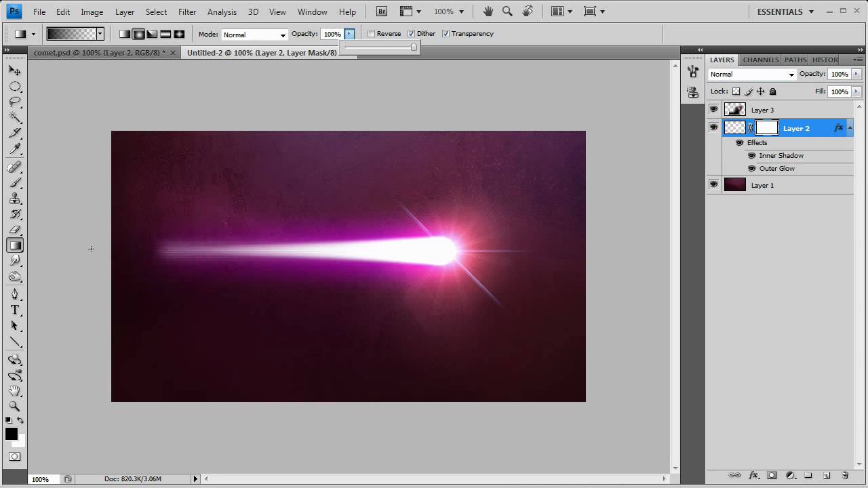
Task: Select the Elliptical Marquee tool
Action: [15, 87]
